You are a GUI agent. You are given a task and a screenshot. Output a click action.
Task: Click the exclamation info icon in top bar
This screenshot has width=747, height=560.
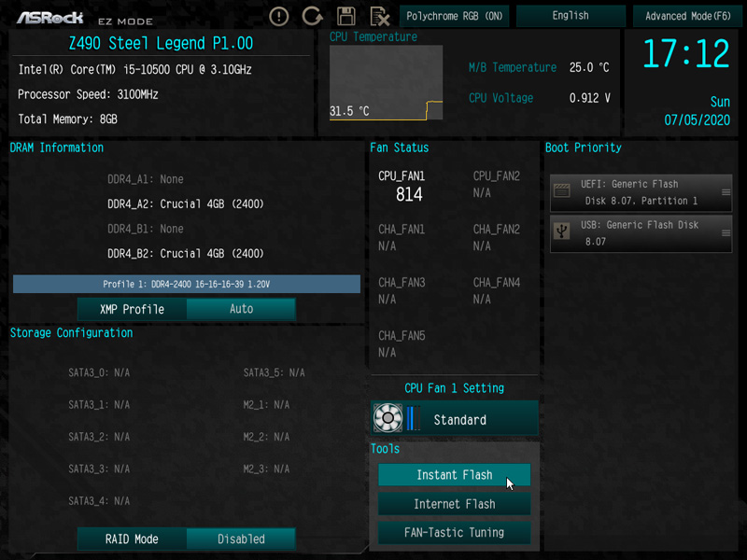pyautogui.click(x=278, y=17)
